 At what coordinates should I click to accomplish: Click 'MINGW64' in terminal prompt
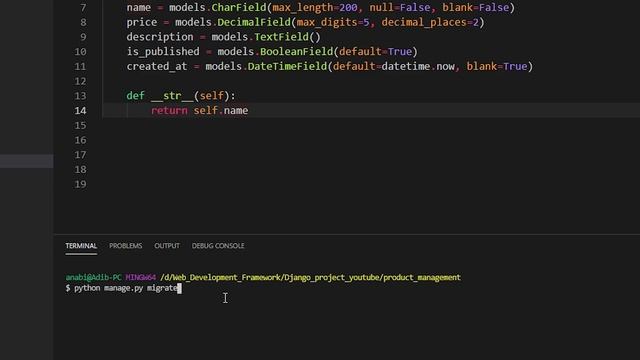(141, 278)
